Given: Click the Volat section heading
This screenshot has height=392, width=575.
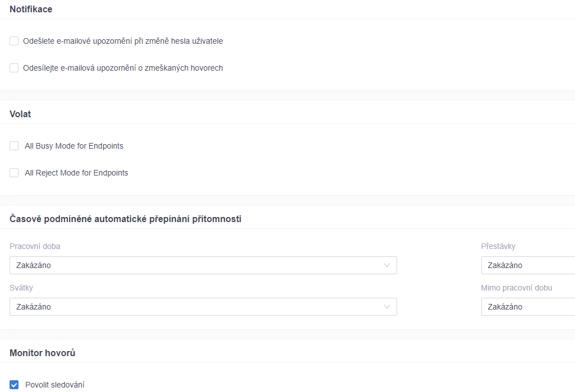Looking at the screenshot, I should tap(20, 114).
